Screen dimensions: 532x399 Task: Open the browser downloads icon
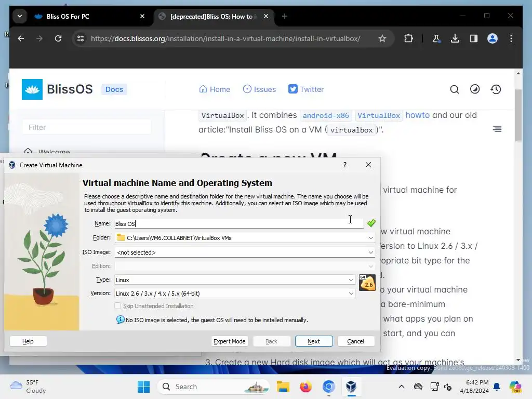455,38
